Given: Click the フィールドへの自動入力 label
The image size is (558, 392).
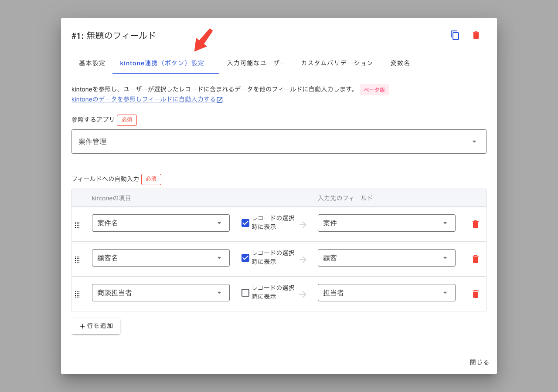Looking at the screenshot, I should click(105, 179).
